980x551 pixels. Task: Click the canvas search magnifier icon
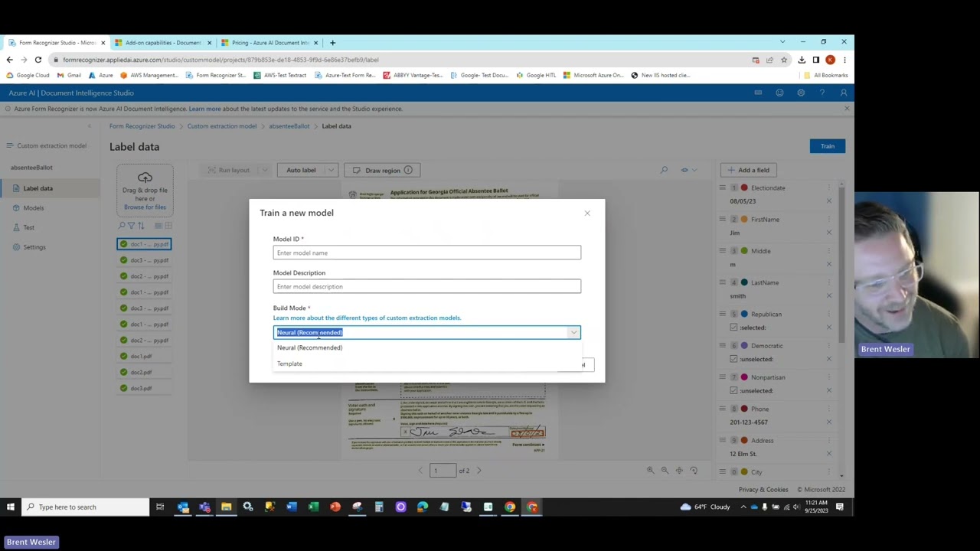tap(664, 170)
